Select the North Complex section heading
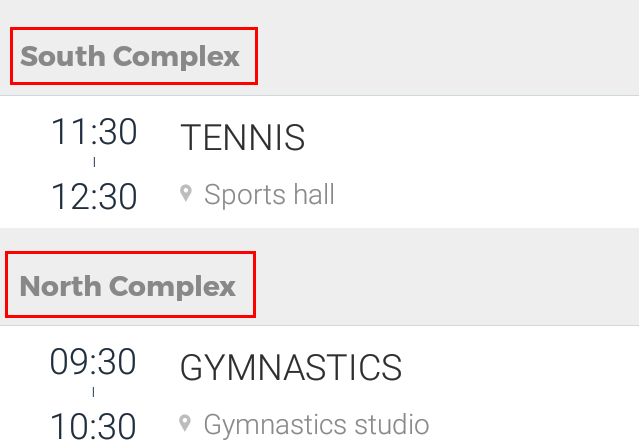The width and height of the screenshot is (639, 447). 128,286
